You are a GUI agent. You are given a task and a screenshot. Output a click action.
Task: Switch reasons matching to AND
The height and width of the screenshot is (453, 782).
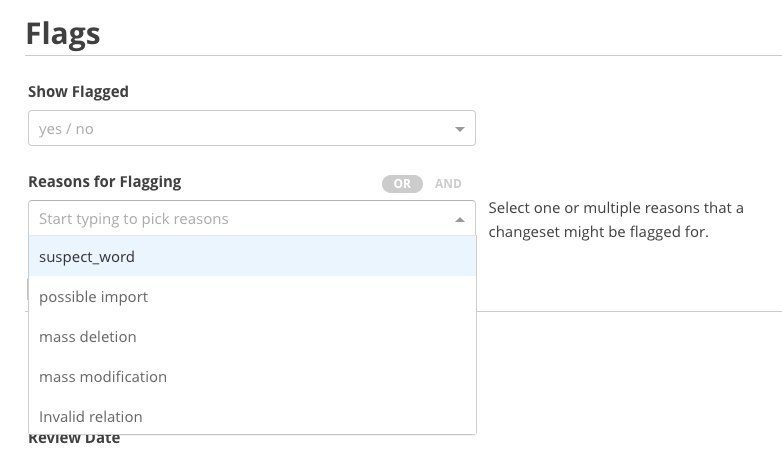click(448, 184)
